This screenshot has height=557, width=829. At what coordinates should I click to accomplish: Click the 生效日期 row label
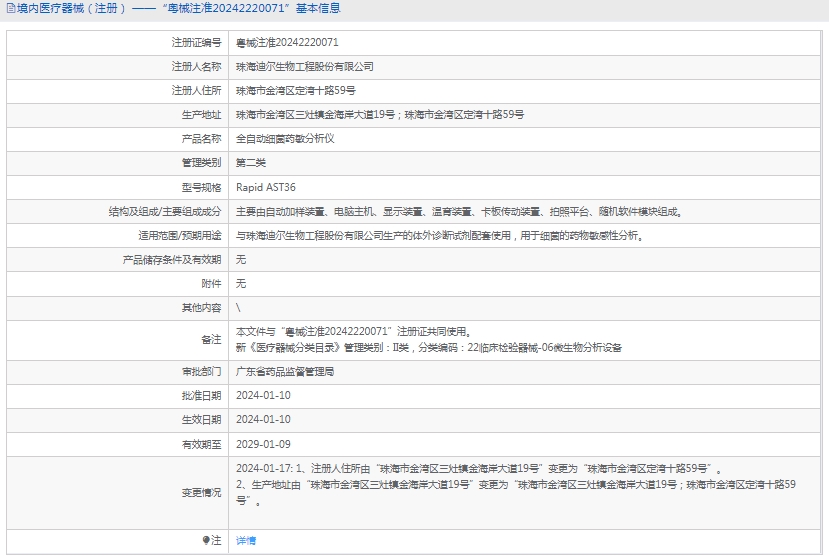tap(201, 419)
